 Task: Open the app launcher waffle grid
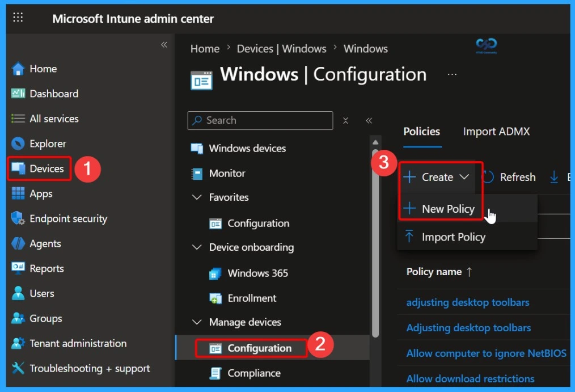[18, 17]
